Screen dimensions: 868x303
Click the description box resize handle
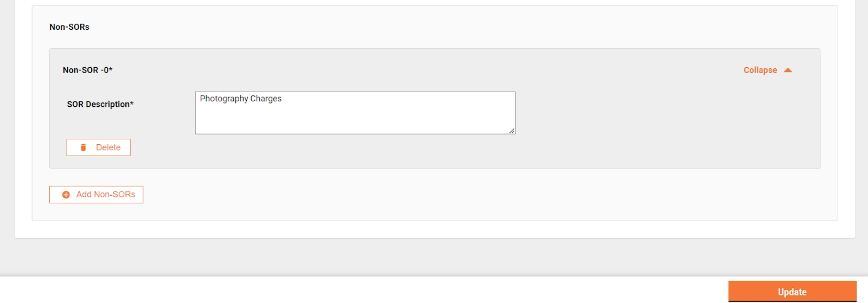[x=512, y=131]
